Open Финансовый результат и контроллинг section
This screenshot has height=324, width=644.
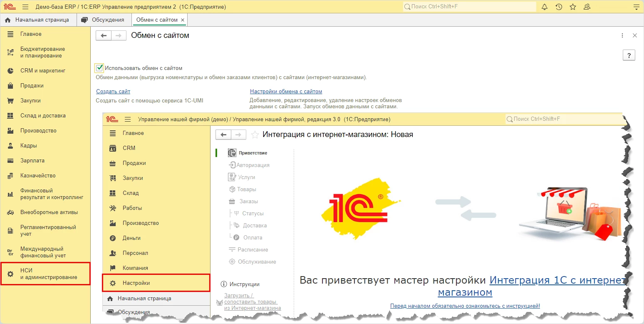(x=45, y=194)
